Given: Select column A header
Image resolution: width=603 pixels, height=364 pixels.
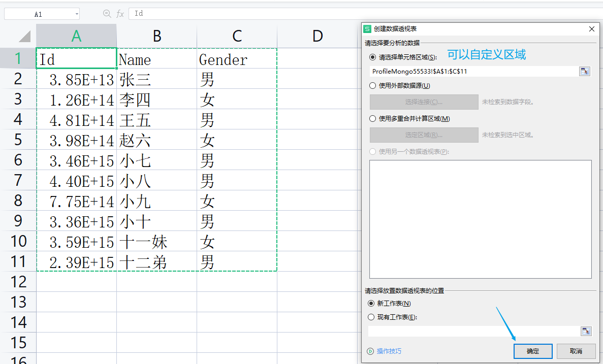Looking at the screenshot, I should click(x=76, y=36).
